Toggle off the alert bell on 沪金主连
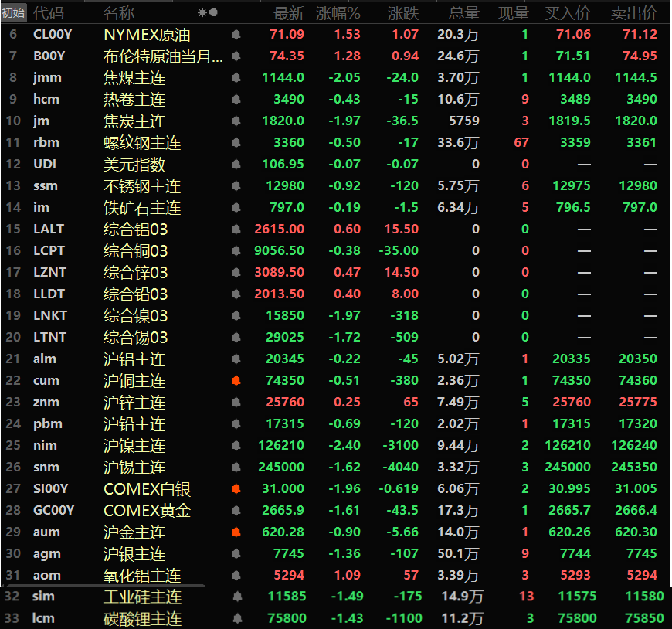Screen dimensions: 672x629 [x=236, y=532]
